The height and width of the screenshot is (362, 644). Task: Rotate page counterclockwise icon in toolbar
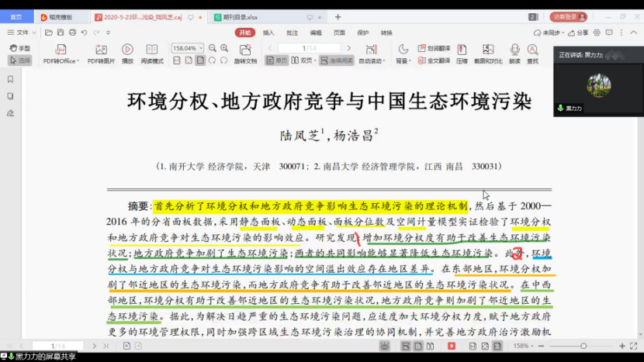click(223, 60)
